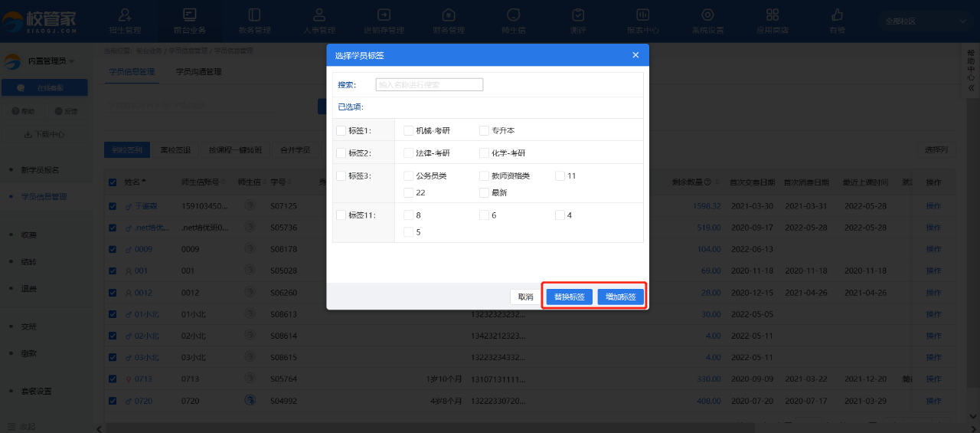Open 招生管理 icon in top navigation
The width and height of the screenshot is (980, 433).
pos(126,15)
